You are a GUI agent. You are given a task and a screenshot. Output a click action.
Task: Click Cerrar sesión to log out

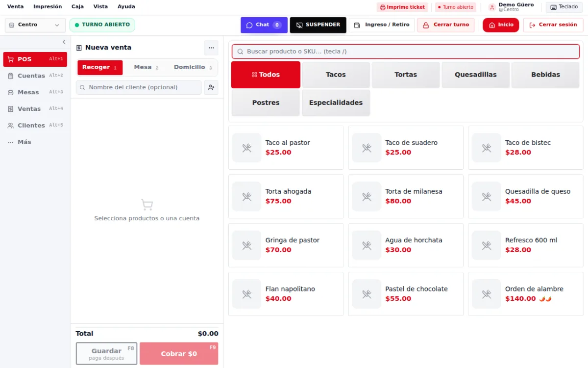pyautogui.click(x=553, y=25)
